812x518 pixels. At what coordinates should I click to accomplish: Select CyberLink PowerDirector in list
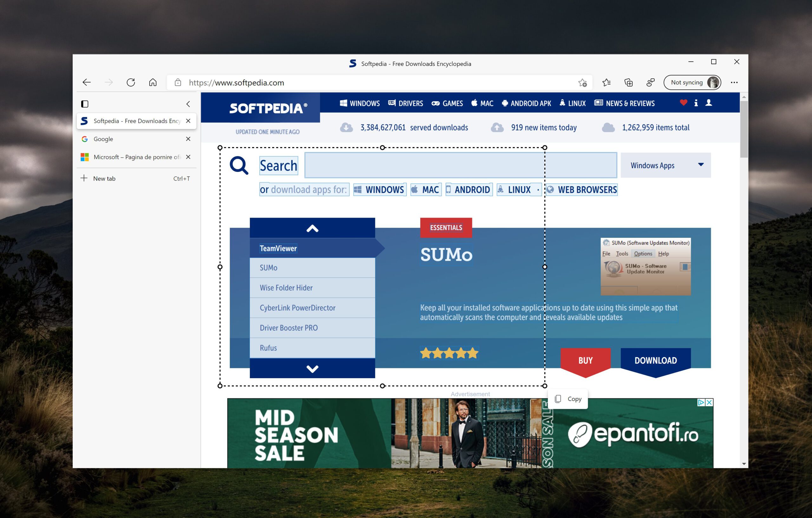[x=312, y=308]
